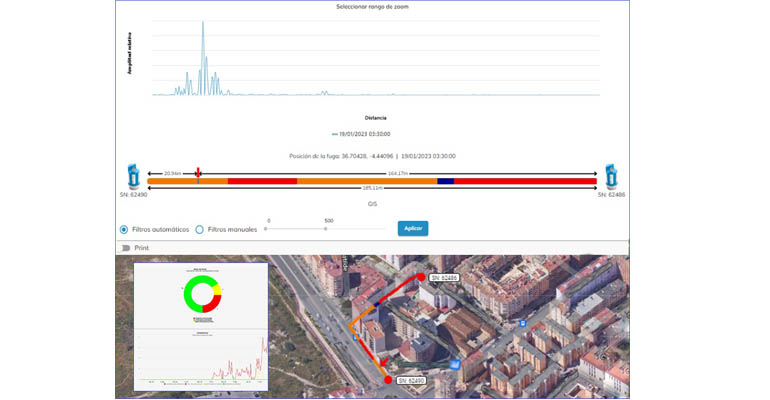The width and height of the screenshot is (770, 400).
Task: Open the donut chart thumbnail panel
Action: tap(201, 327)
